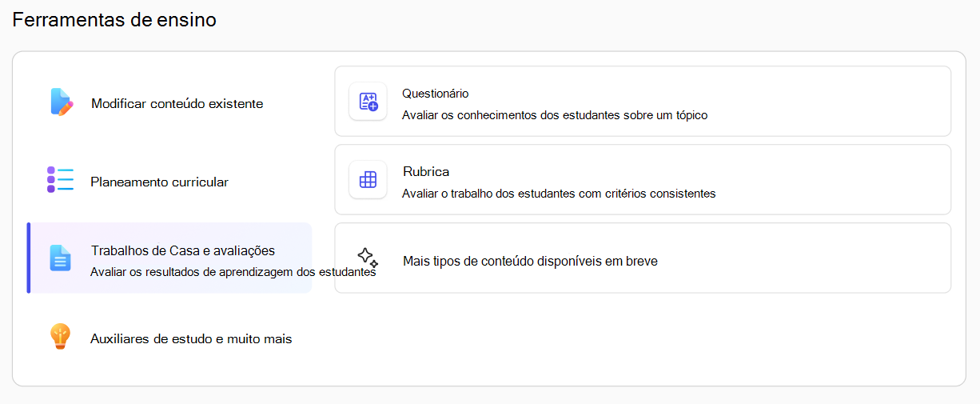Open the Questionário card
This screenshot has width=980, height=404.
(643, 102)
